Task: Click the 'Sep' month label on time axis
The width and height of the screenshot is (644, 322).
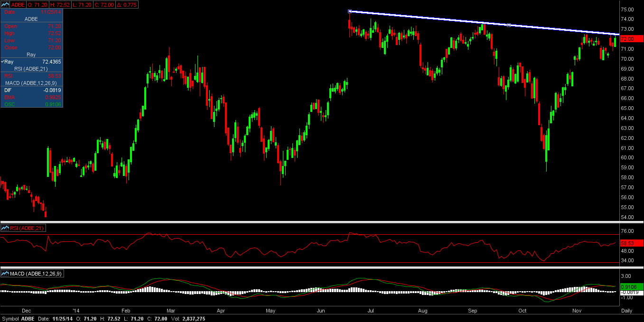Action: tap(472, 311)
